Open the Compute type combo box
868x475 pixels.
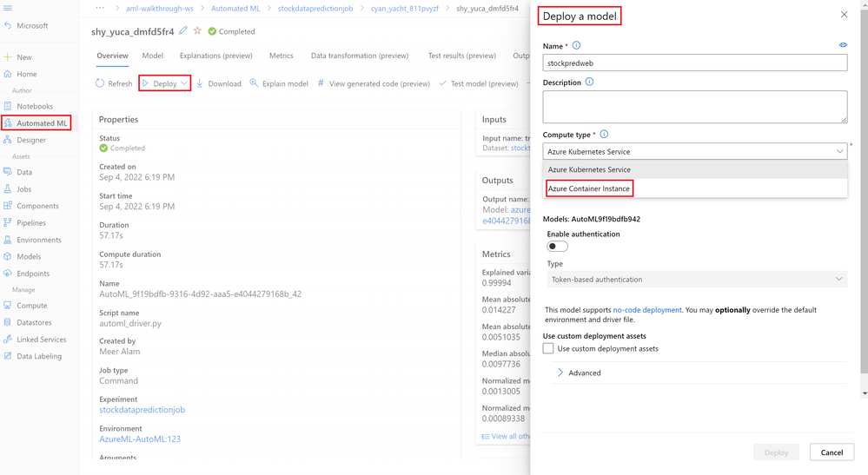click(695, 151)
